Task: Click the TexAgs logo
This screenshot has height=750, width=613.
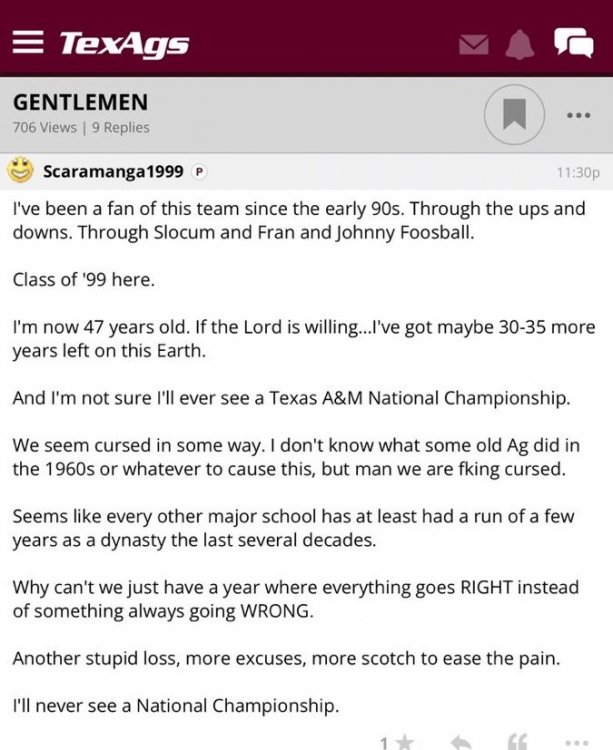Action: click(x=124, y=44)
